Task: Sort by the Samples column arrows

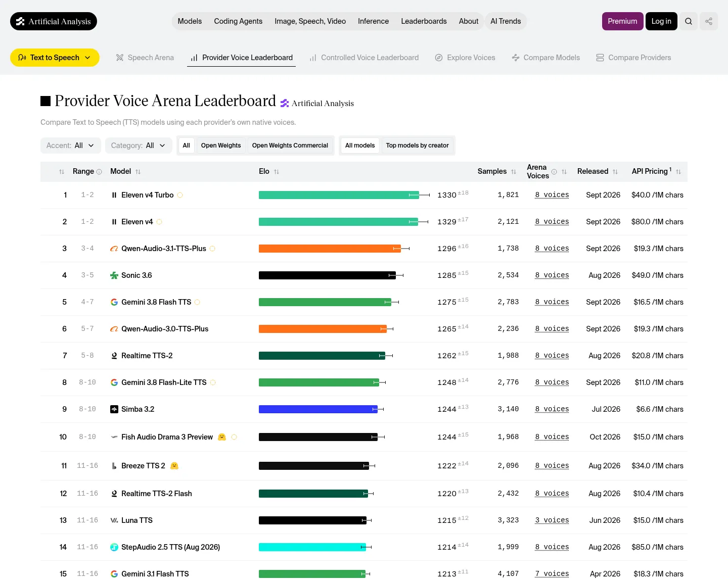Action: coord(514,172)
